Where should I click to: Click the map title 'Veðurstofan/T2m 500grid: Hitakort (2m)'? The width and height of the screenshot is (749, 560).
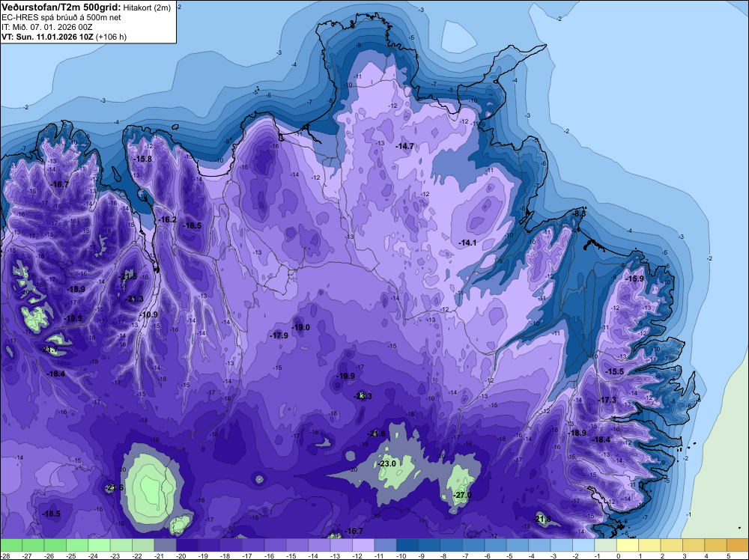[x=86, y=7]
